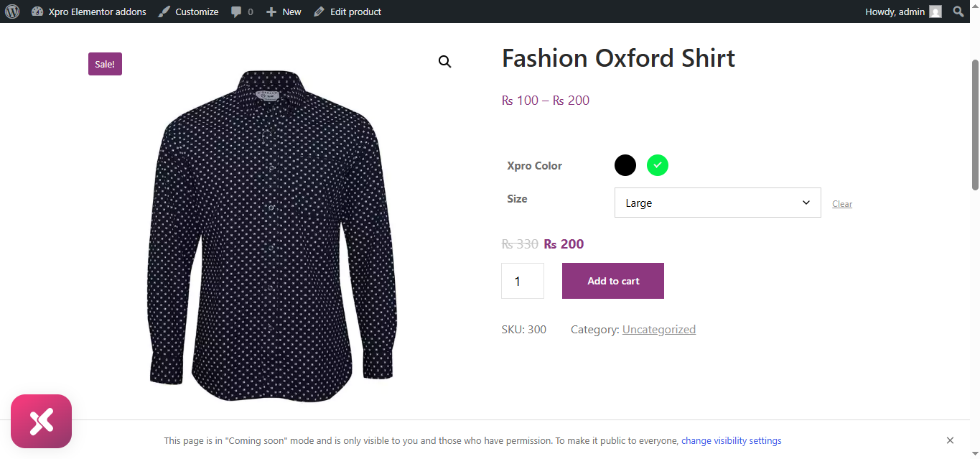980x459 pixels.
Task: Click the admin avatar in toolbar
Action: pos(935,11)
